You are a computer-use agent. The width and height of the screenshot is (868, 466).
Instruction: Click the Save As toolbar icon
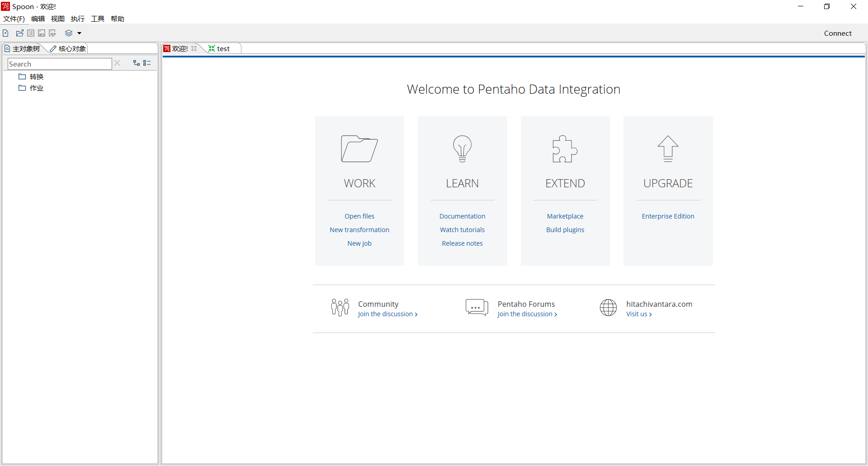coord(52,33)
